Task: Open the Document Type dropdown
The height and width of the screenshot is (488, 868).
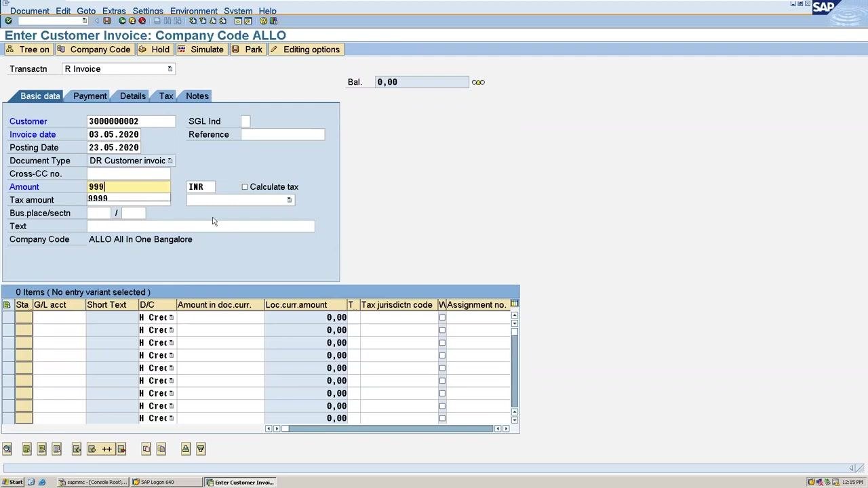Action: coord(170,161)
